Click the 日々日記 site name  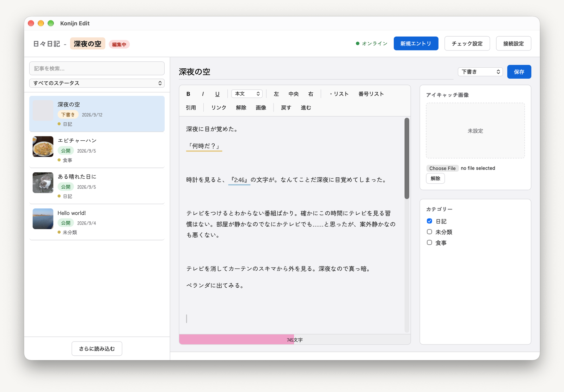(47, 44)
